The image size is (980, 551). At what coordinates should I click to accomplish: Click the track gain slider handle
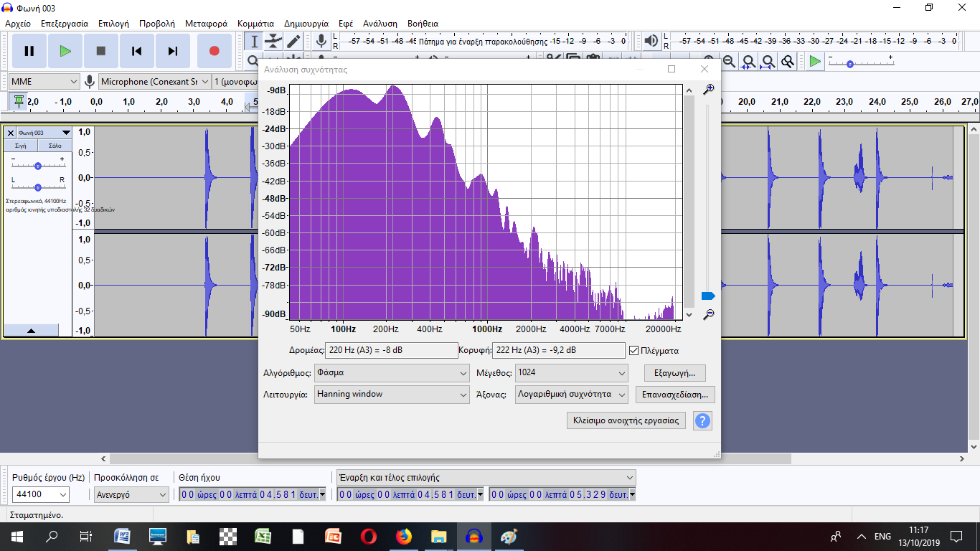(38, 166)
